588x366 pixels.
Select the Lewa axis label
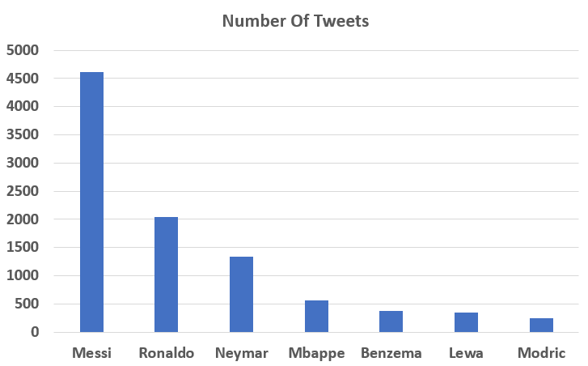[466, 353]
